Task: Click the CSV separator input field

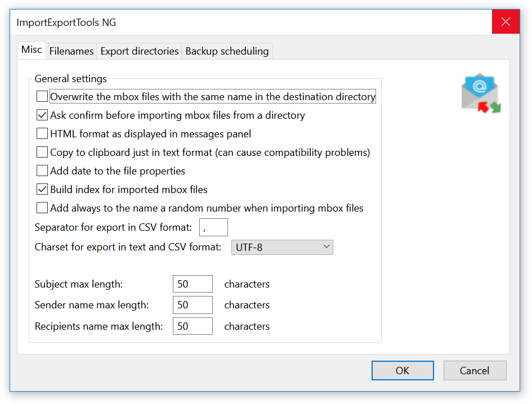Action: pos(213,227)
